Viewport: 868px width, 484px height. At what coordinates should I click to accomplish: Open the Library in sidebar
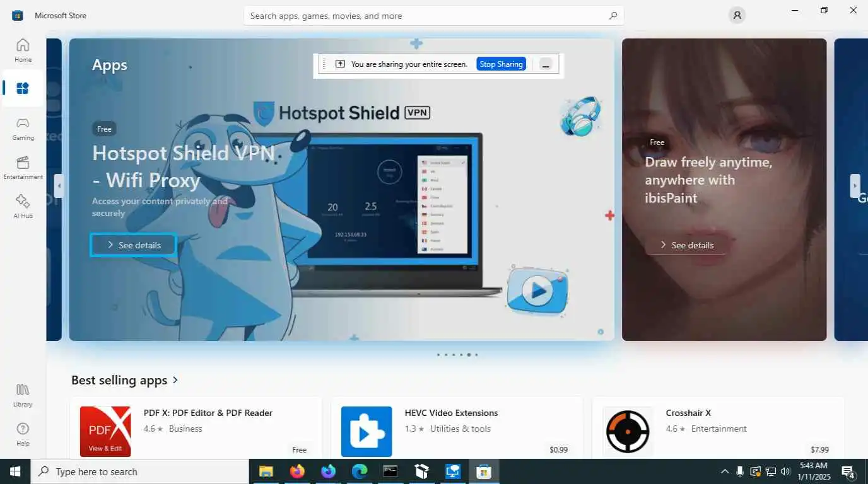point(23,395)
